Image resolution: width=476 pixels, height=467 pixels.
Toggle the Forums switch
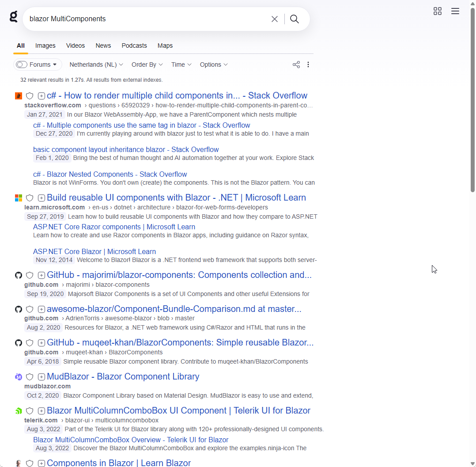(22, 65)
